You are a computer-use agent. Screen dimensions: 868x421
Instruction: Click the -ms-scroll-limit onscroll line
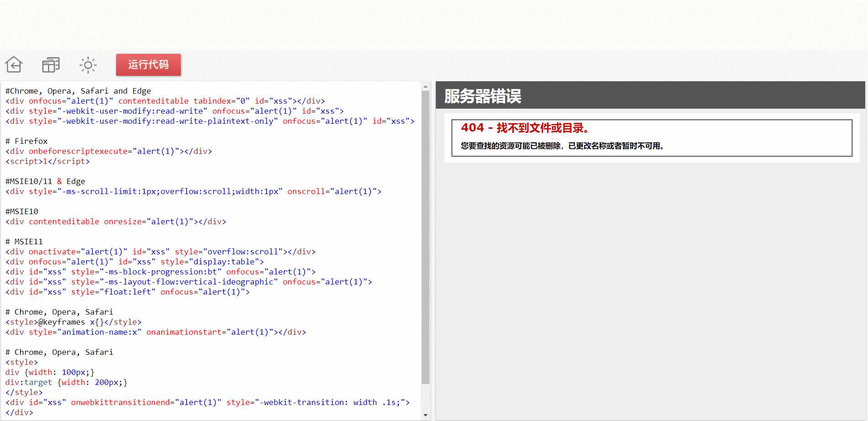point(193,191)
